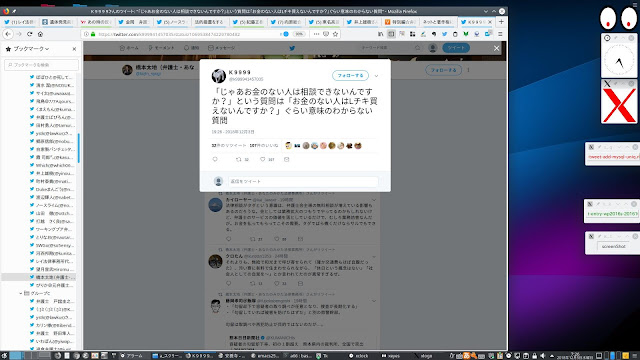Screen dimensions: 640x360
Task: Open the Firefox Library icon
Action: pos(380,34)
